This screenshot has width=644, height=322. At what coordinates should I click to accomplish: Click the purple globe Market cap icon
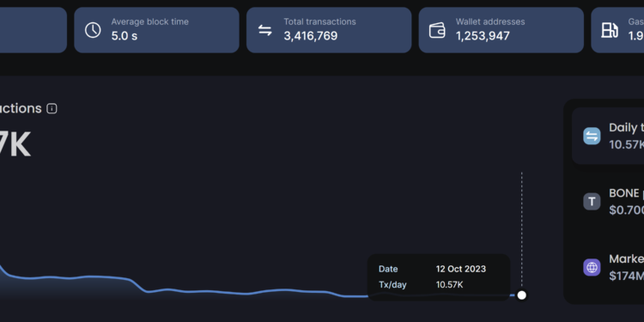click(x=592, y=267)
